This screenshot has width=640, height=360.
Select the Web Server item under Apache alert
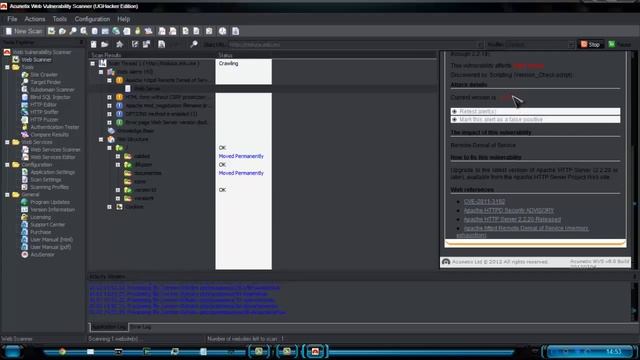click(x=147, y=89)
